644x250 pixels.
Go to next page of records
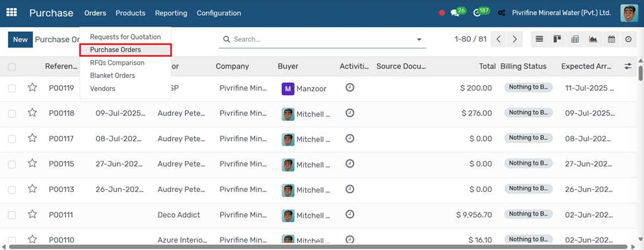tap(515, 40)
